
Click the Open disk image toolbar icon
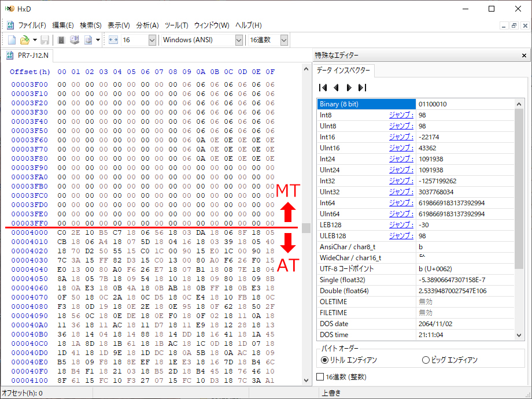click(x=88, y=40)
